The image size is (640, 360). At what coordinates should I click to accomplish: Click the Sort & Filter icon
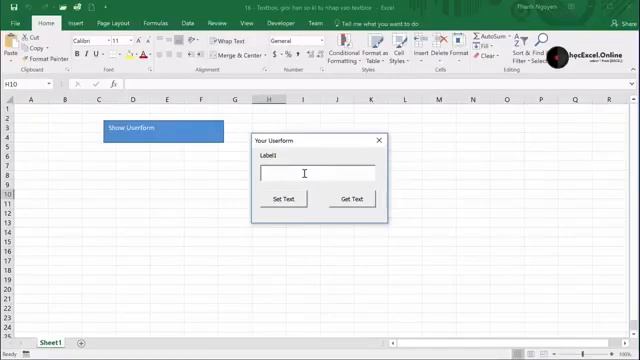tap(521, 41)
